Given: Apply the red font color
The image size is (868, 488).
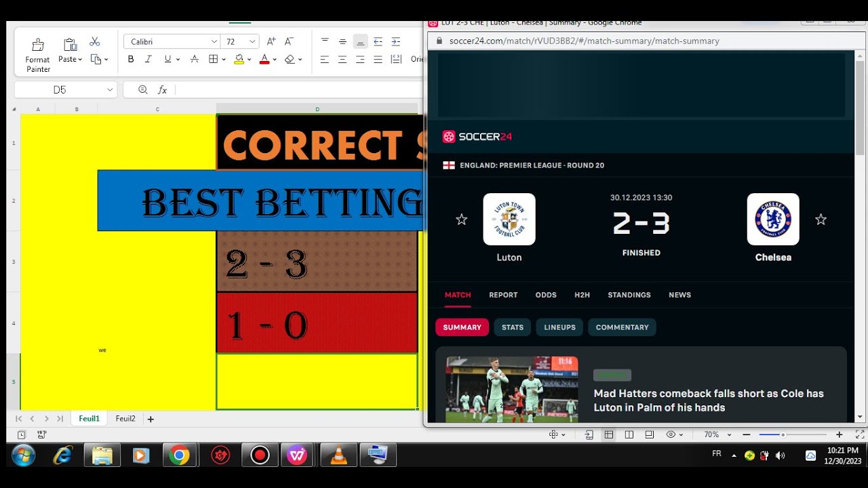Looking at the screenshot, I should coord(264,60).
